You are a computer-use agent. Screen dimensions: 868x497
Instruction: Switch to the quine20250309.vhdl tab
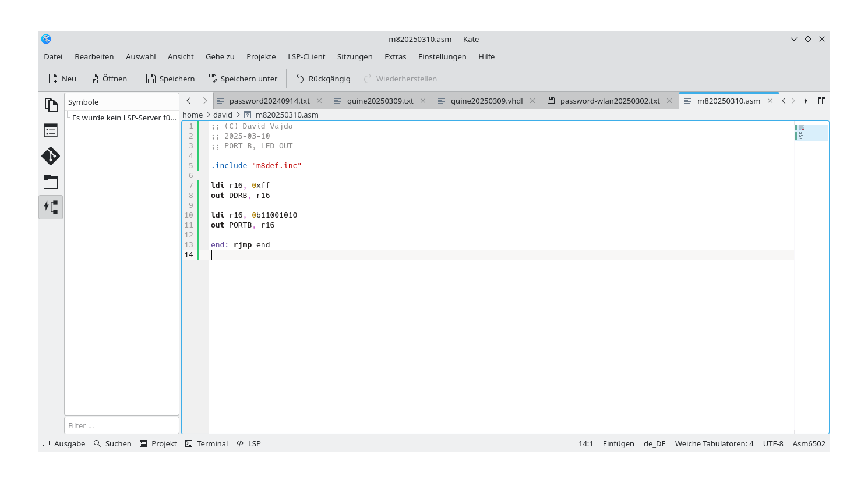pyautogui.click(x=486, y=100)
